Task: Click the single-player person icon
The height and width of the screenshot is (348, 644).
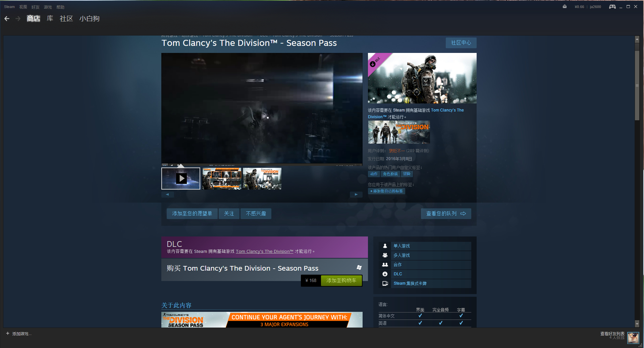Action: point(385,246)
